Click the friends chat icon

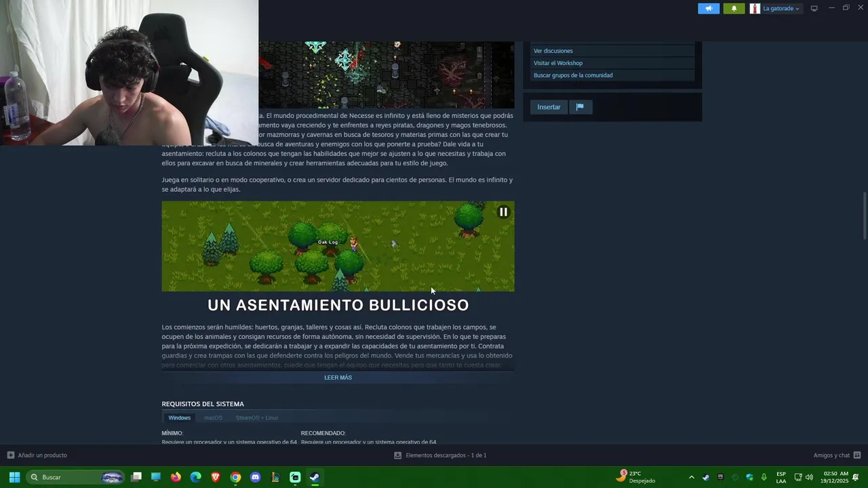pyautogui.click(x=857, y=455)
